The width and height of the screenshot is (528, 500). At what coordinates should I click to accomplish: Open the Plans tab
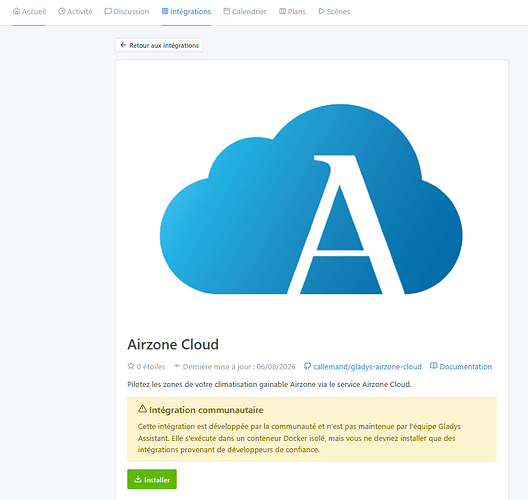(292, 11)
